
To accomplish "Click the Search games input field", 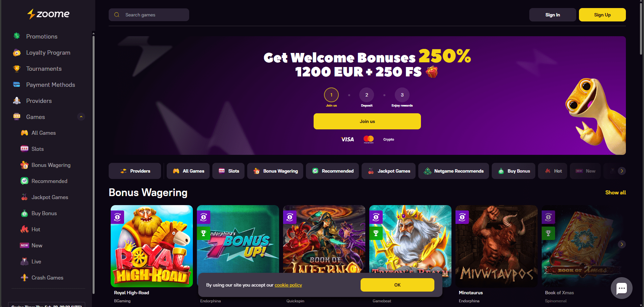I will pyautogui.click(x=149, y=15).
